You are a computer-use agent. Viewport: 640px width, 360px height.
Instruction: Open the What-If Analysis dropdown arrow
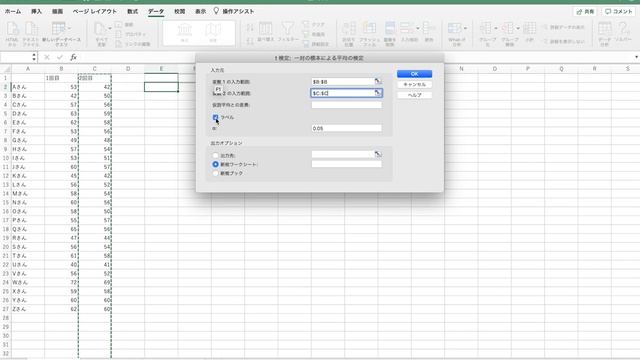[465, 28]
